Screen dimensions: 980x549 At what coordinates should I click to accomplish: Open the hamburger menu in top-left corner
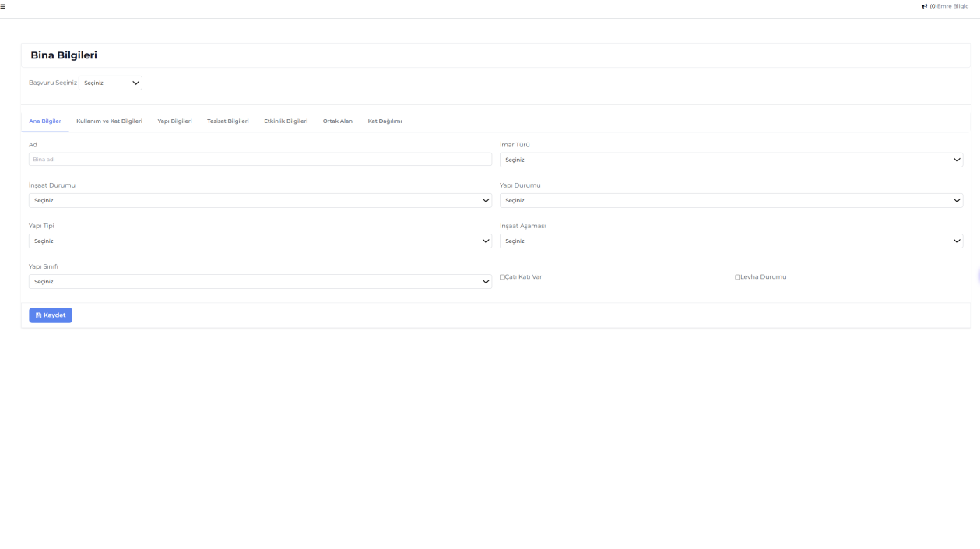(3, 6)
